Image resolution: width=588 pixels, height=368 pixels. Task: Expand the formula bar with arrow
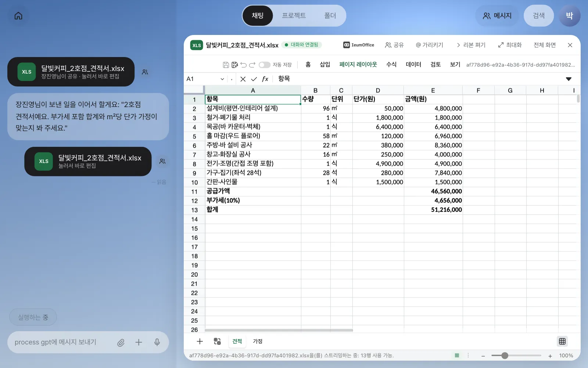[x=569, y=79]
